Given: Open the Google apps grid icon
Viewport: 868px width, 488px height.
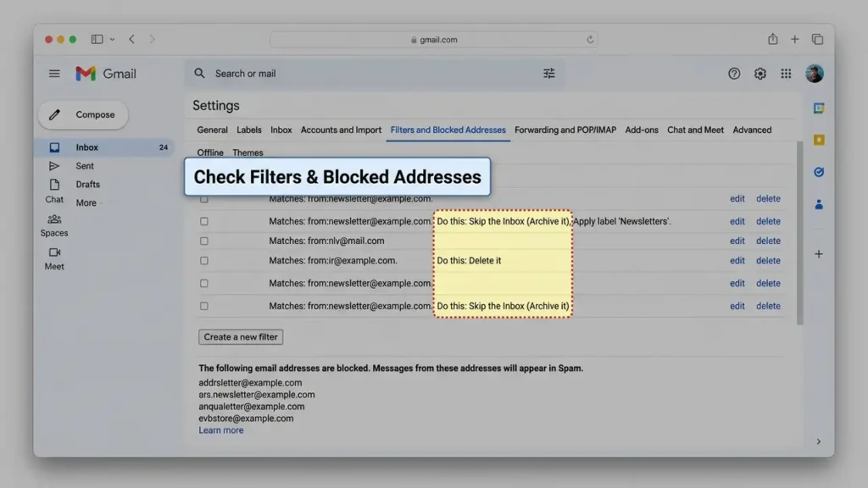Looking at the screenshot, I should pos(786,74).
